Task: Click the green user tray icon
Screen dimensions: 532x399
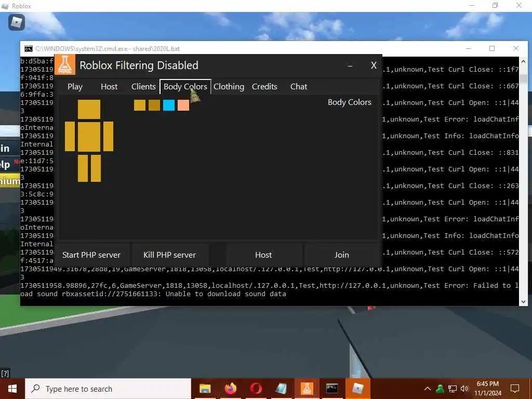Action: [x=440, y=389]
